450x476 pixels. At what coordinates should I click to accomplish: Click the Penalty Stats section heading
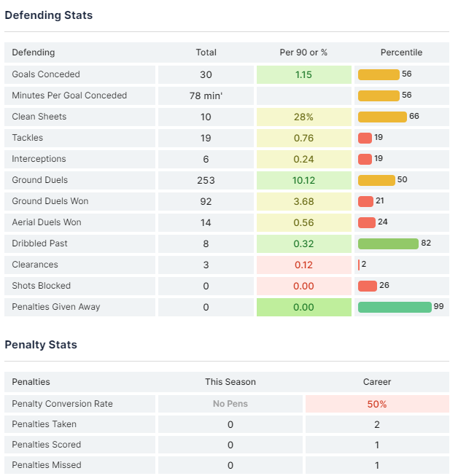pyautogui.click(x=41, y=345)
